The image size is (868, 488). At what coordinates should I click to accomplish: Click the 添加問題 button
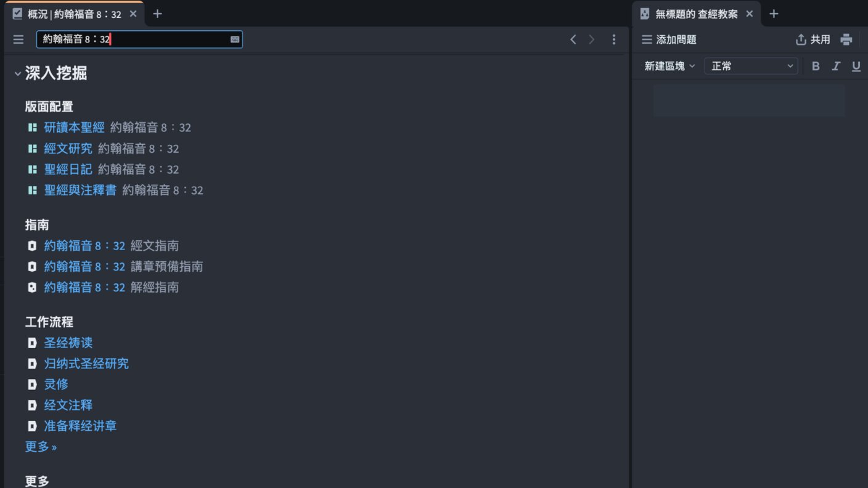(669, 39)
